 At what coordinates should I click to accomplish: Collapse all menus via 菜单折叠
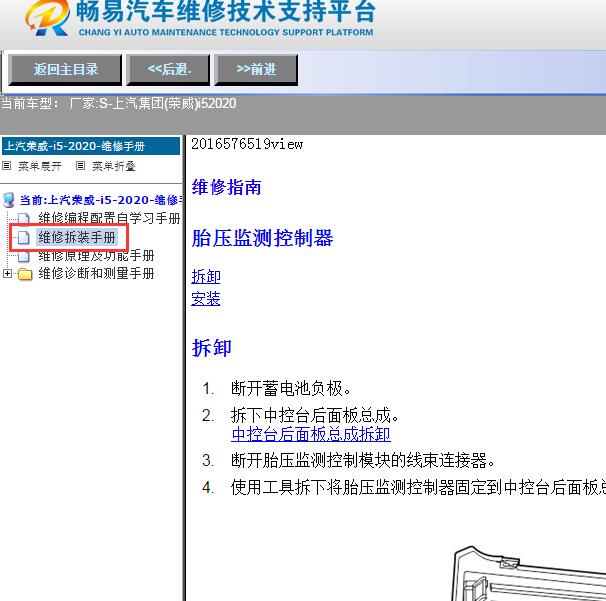[x=113, y=166]
